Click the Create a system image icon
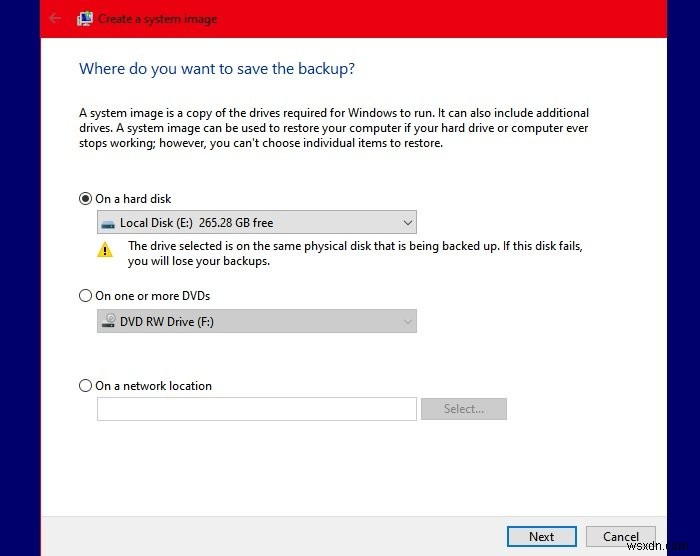 point(85,18)
